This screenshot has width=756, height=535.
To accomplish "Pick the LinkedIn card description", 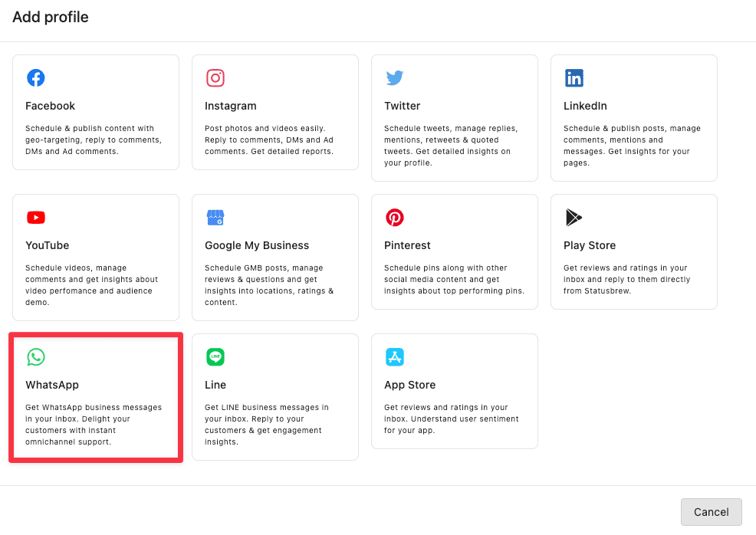I will coord(632,146).
